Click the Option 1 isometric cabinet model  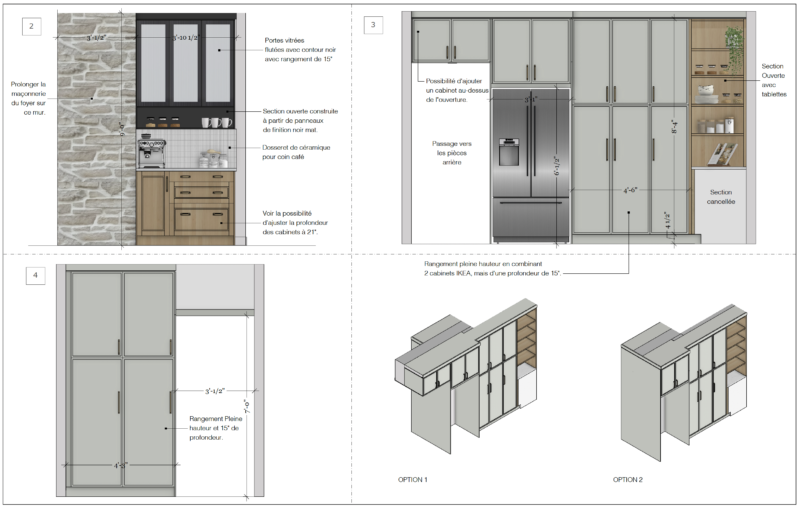[x=466, y=375]
